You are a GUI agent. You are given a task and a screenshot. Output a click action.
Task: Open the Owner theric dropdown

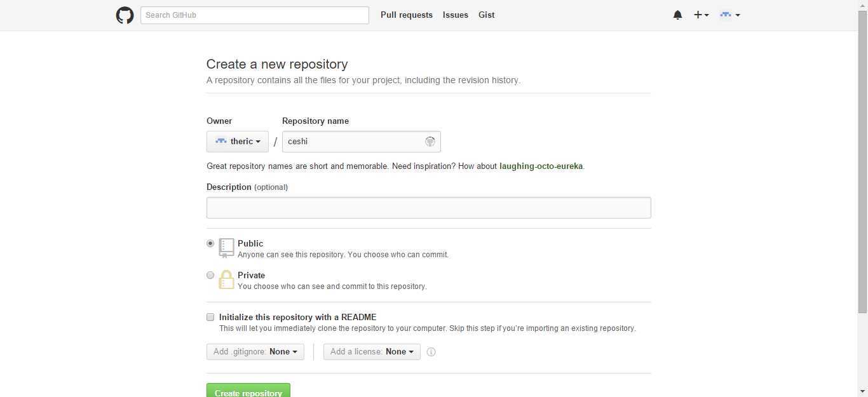coord(238,142)
